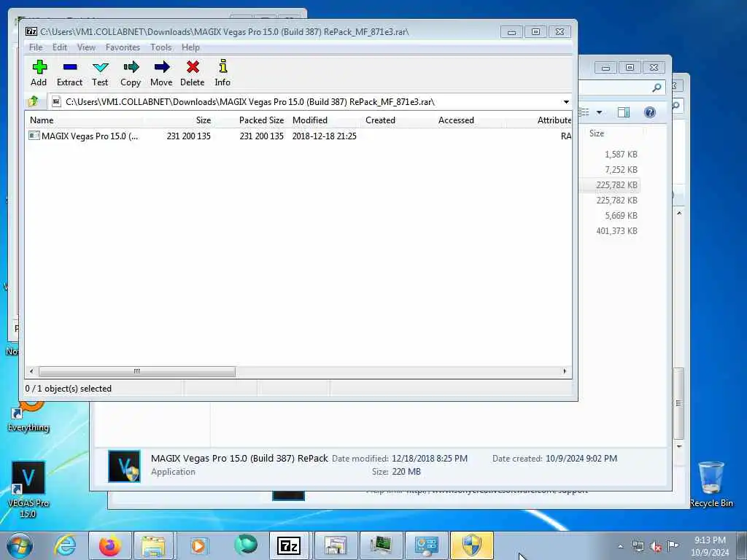Click the Vegas Pro RePack thumbnail in details pane
The image size is (747, 560).
(124, 466)
